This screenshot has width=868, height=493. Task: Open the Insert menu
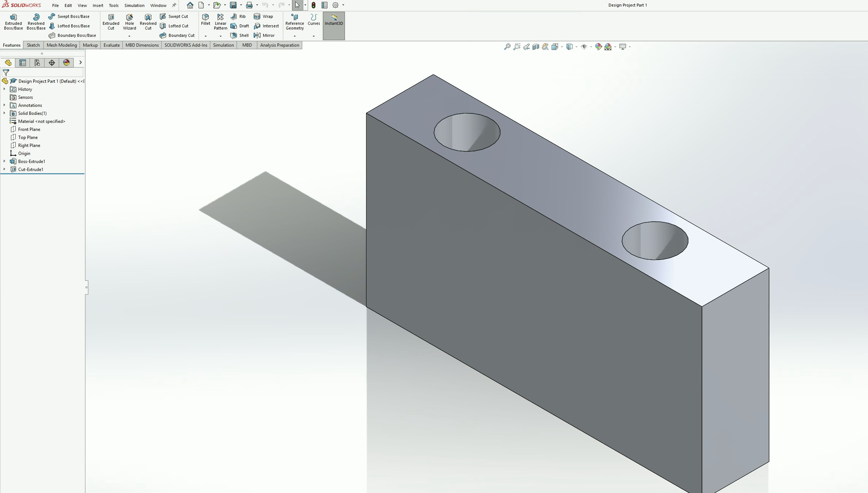[x=98, y=5]
